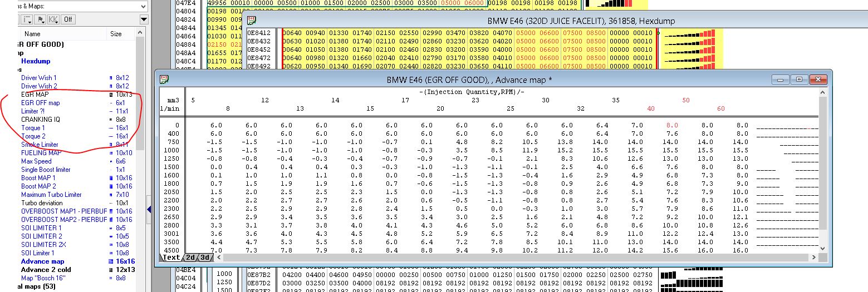Image resolution: width=868 pixels, height=292 pixels.
Task: Close the Advance map window
Action: (818, 80)
